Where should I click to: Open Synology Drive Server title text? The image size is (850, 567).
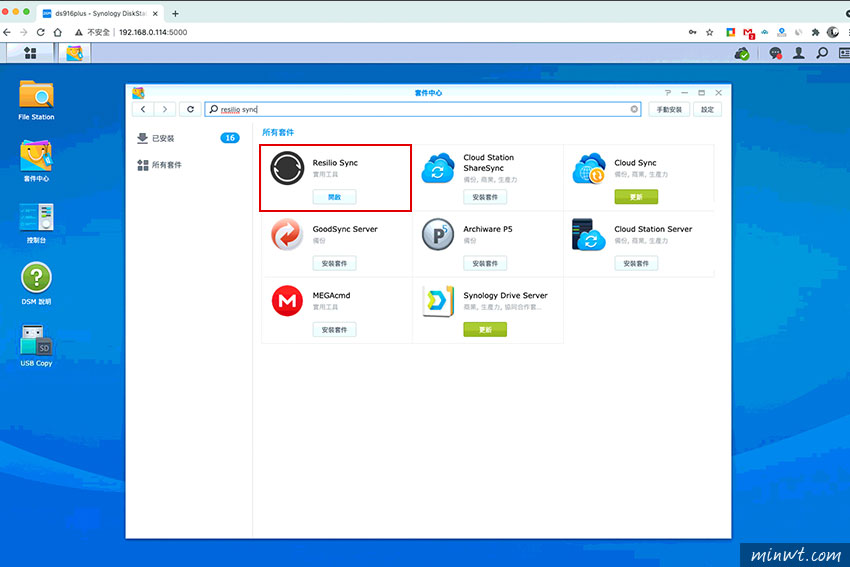pos(505,295)
